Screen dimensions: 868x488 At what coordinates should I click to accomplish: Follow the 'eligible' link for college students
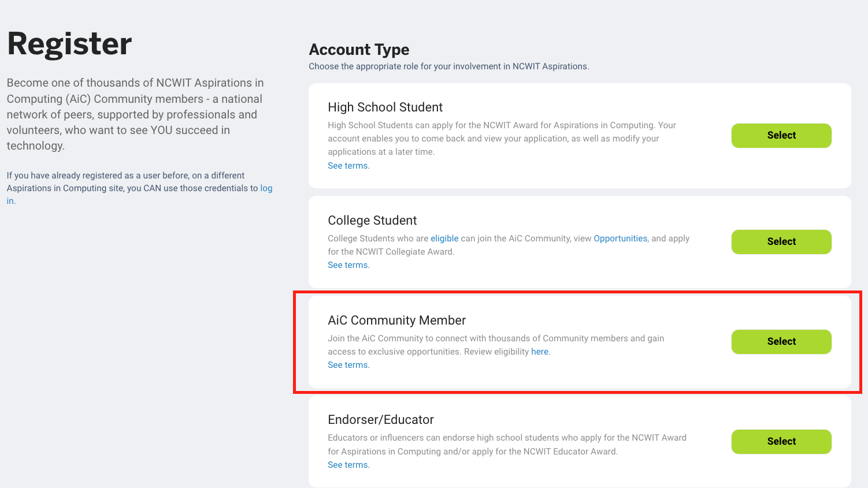(444, 239)
